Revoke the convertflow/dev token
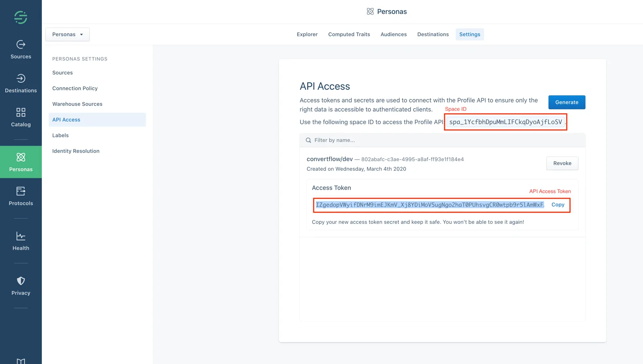 pyautogui.click(x=562, y=163)
